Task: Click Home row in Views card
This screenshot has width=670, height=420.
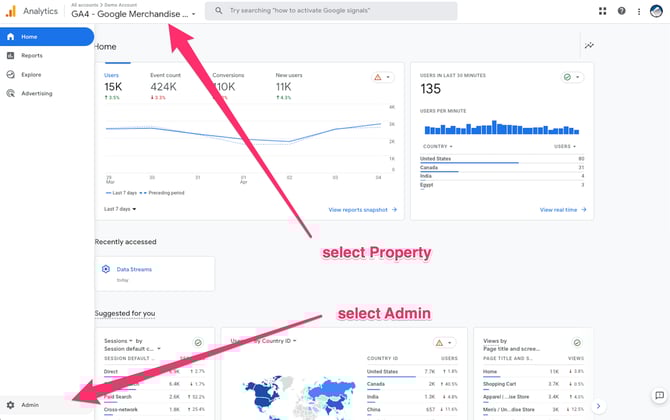Action: point(533,372)
